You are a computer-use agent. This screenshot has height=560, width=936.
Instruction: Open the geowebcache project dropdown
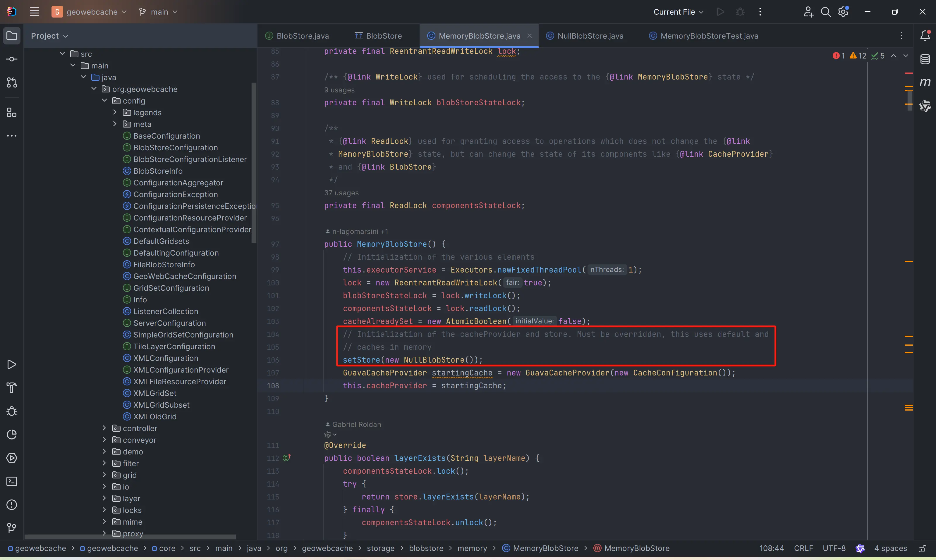90,12
